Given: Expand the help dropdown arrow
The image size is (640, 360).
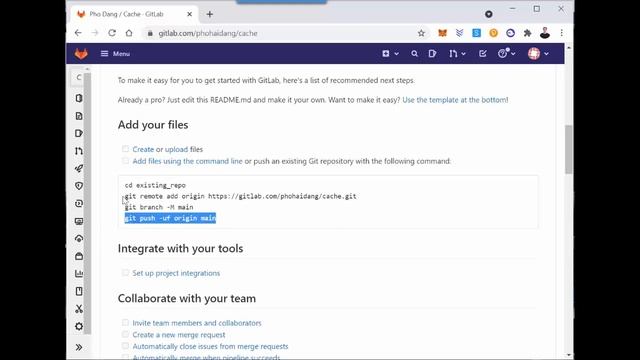Looking at the screenshot, I should click(513, 54).
